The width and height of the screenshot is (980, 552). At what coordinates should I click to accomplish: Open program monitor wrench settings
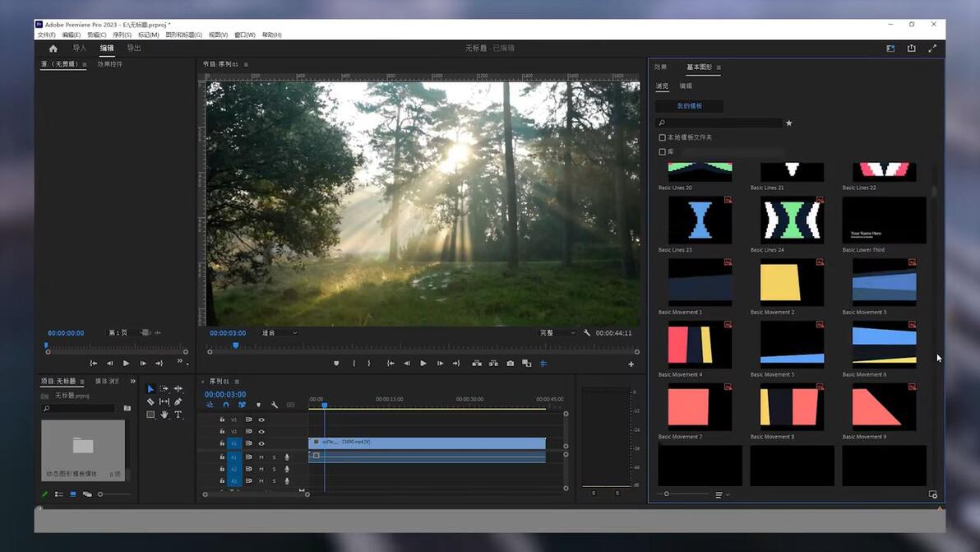[587, 333]
